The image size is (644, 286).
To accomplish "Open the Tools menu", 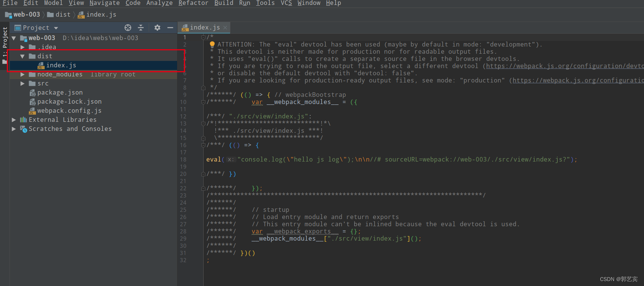I will pos(266,3).
